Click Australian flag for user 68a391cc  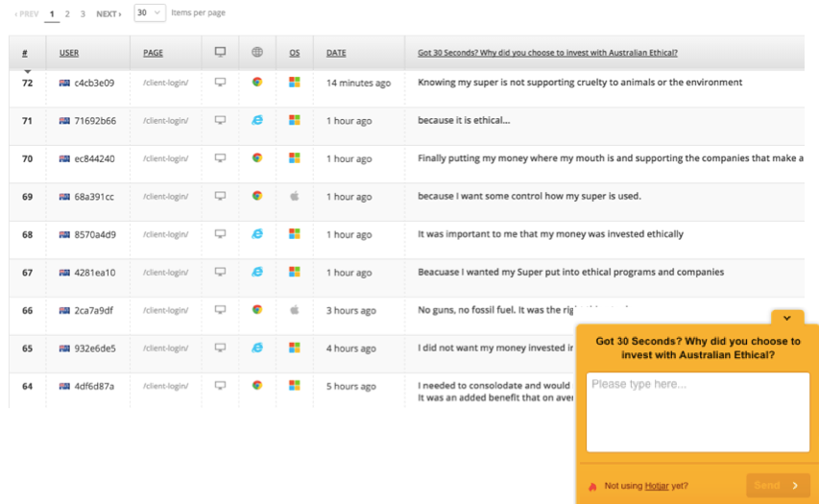click(64, 197)
